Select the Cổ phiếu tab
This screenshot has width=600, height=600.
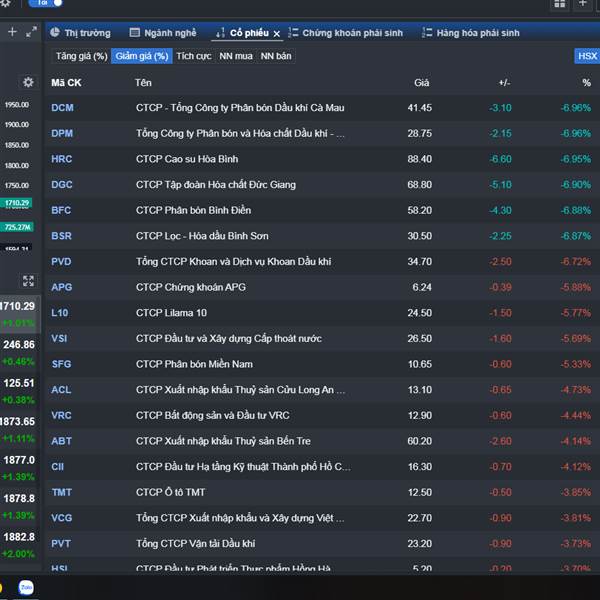coord(249,33)
